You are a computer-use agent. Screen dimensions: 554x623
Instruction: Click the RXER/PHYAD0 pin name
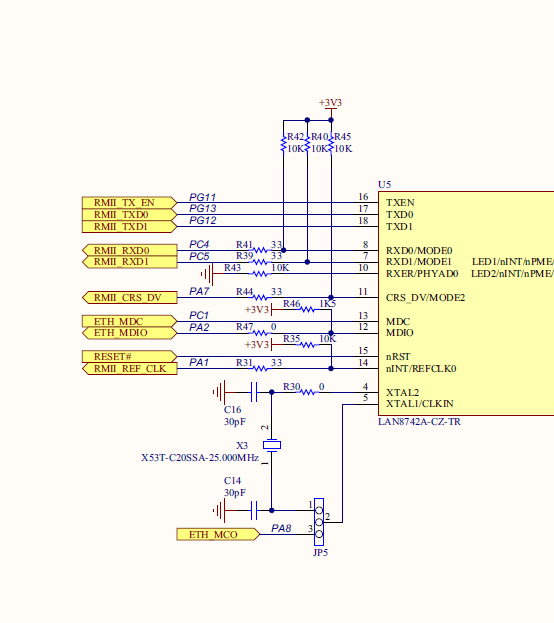coord(422,274)
